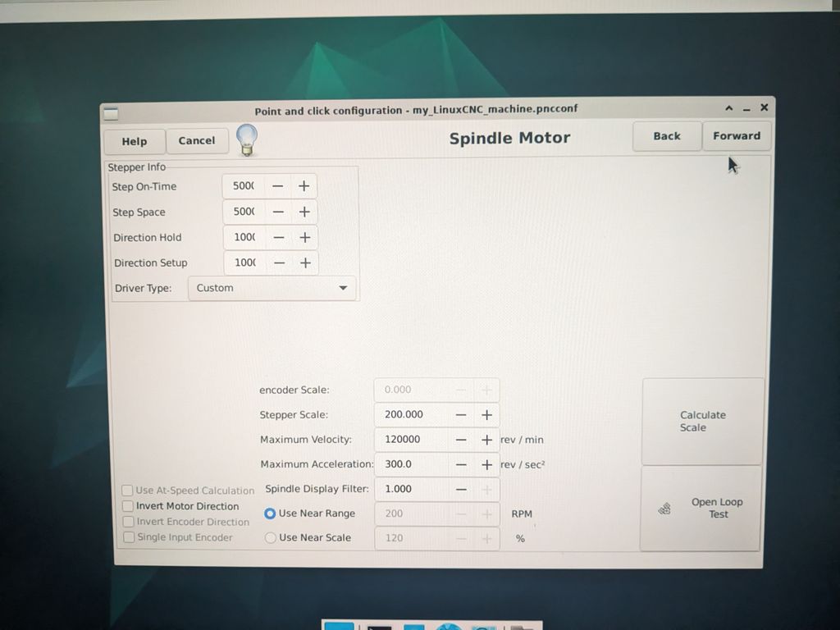Increase Step On-Time with plus button
Screen dimensions: 840x630
(x=304, y=186)
